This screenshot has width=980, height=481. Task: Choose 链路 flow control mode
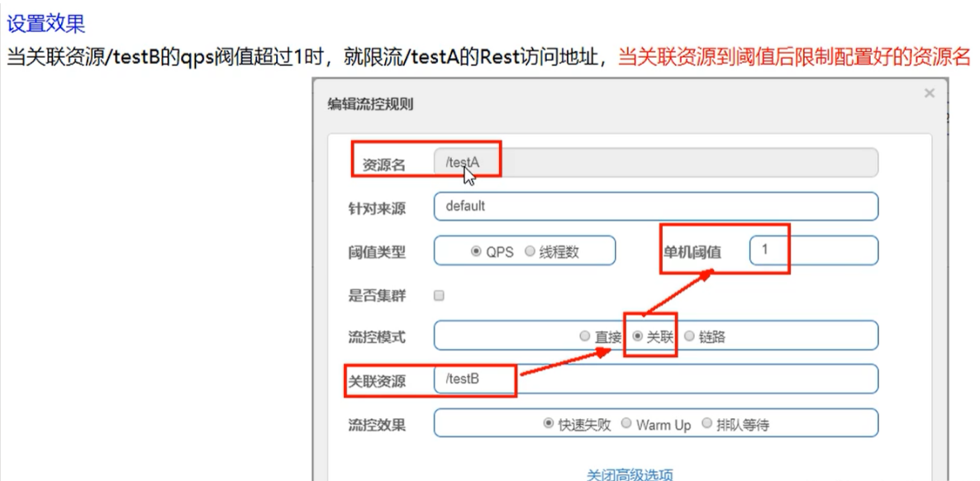coord(689,336)
